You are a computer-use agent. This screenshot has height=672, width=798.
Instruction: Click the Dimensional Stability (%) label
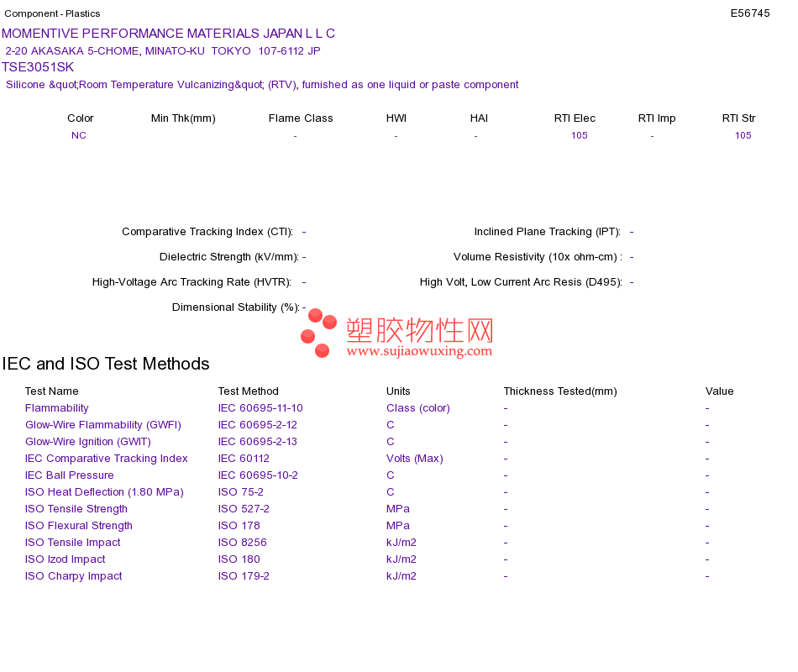tap(236, 307)
